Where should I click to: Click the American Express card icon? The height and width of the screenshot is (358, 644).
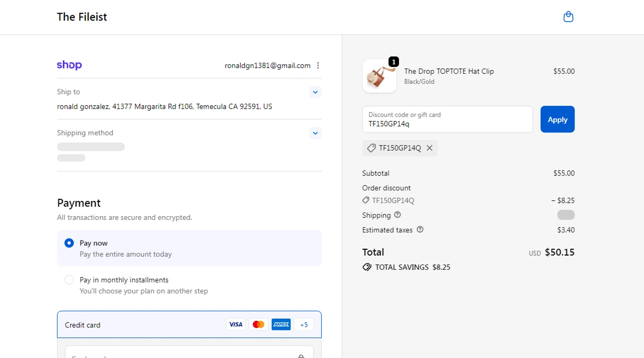[x=281, y=325]
